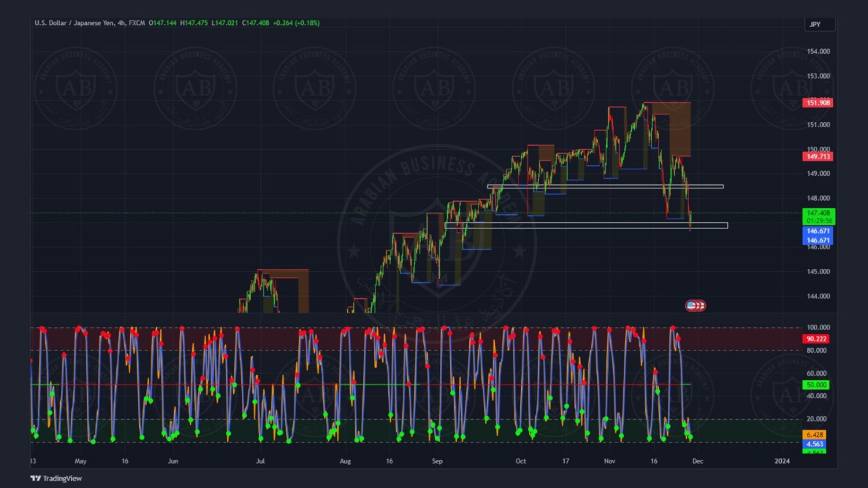Select the lower white rectangle drawing near 147.000
868x488 pixels.
[x=586, y=225]
